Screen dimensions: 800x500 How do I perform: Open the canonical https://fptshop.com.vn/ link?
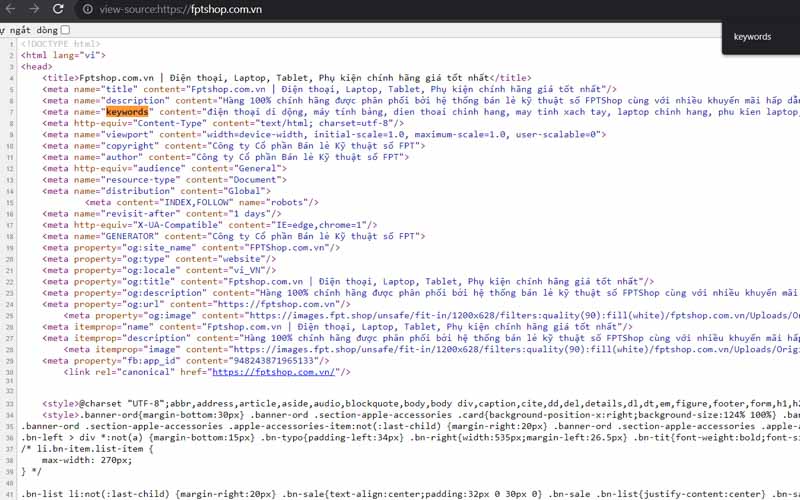click(273, 372)
